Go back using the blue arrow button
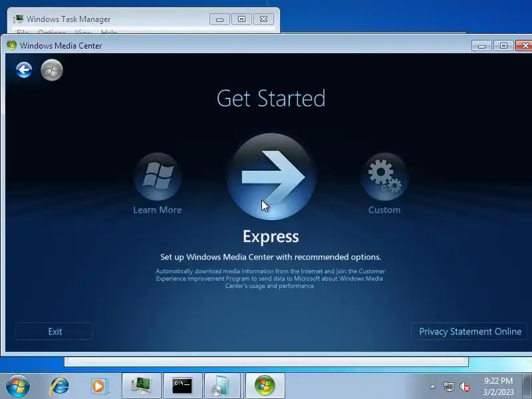The image size is (532, 399). (x=24, y=70)
